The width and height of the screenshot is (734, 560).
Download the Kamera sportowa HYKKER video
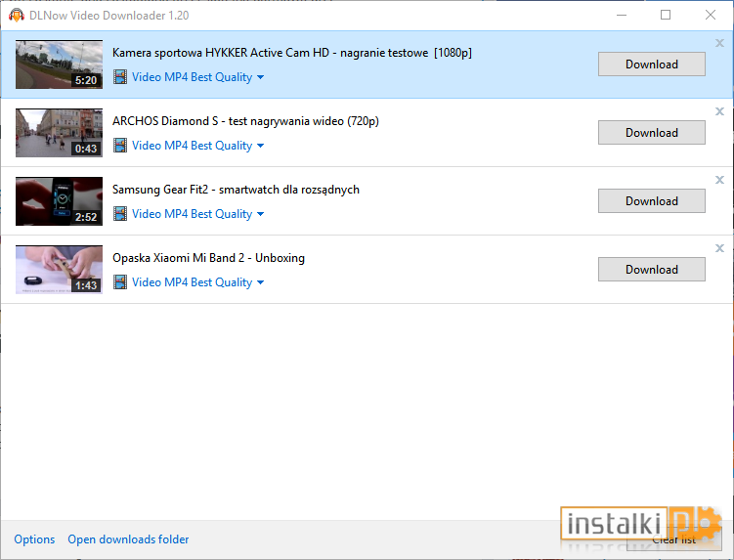[652, 65]
